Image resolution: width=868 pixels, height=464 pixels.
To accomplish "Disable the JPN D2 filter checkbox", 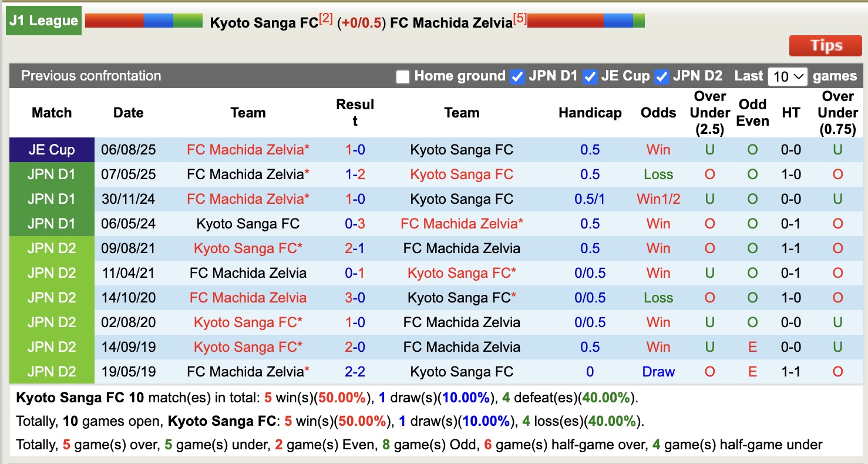I will pyautogui.click(x=662, y=76).
